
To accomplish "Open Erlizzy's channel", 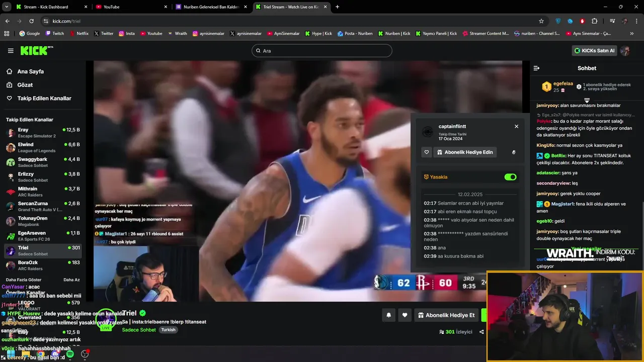I will [x=43, y=177].
